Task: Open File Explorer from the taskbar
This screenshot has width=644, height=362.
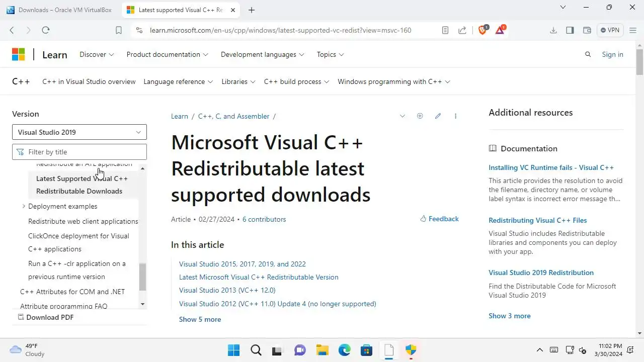Action: pos(323,350)
